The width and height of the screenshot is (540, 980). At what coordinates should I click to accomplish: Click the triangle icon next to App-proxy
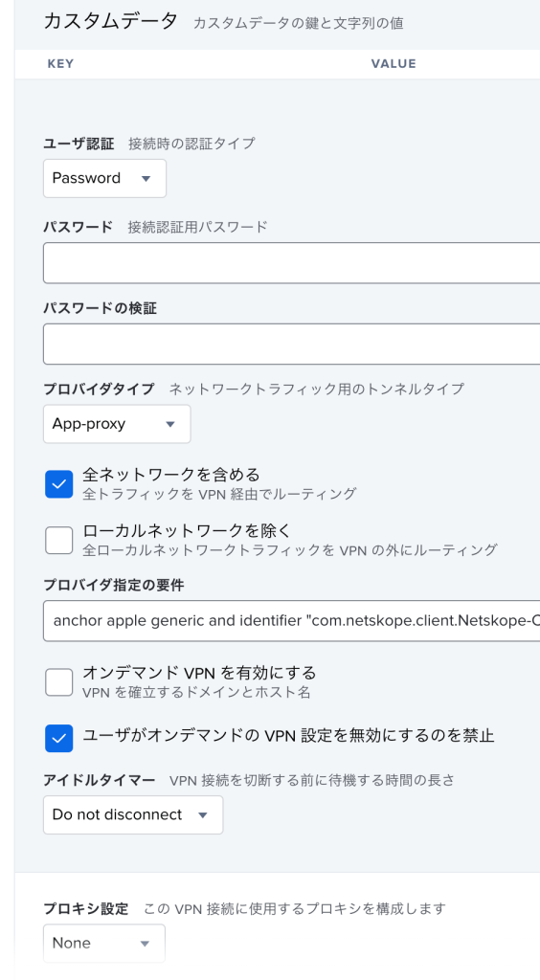pos(170,424)
